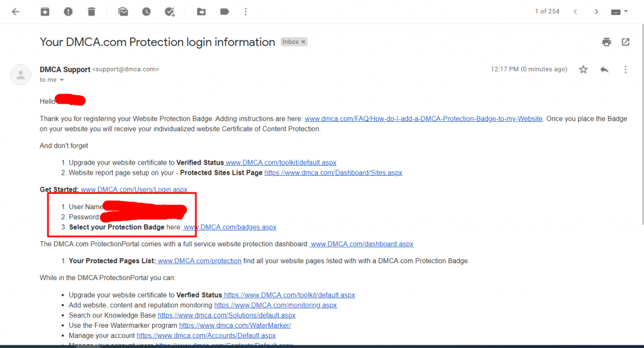Click the sender name DMCA Support
This screenshot has height=348, width=644.
tap(65, 69)
